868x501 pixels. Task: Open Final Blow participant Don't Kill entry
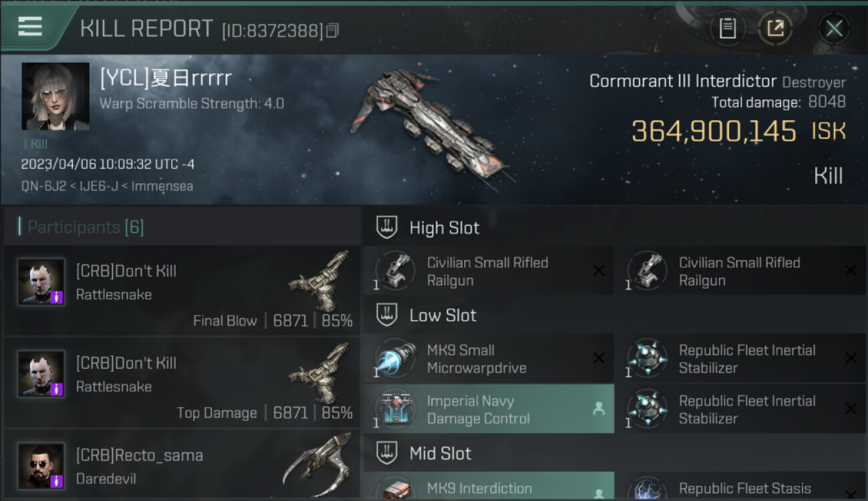[x=182, y=290]
